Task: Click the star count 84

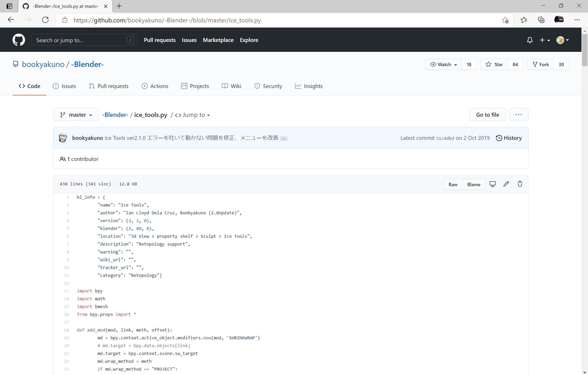Action: tap(515, 65)
